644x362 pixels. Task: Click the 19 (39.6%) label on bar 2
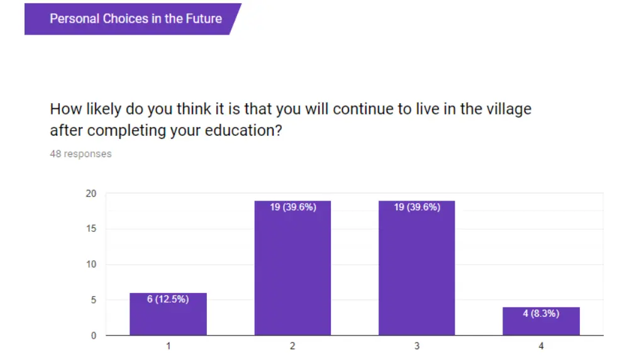click(x=292, y=207)
